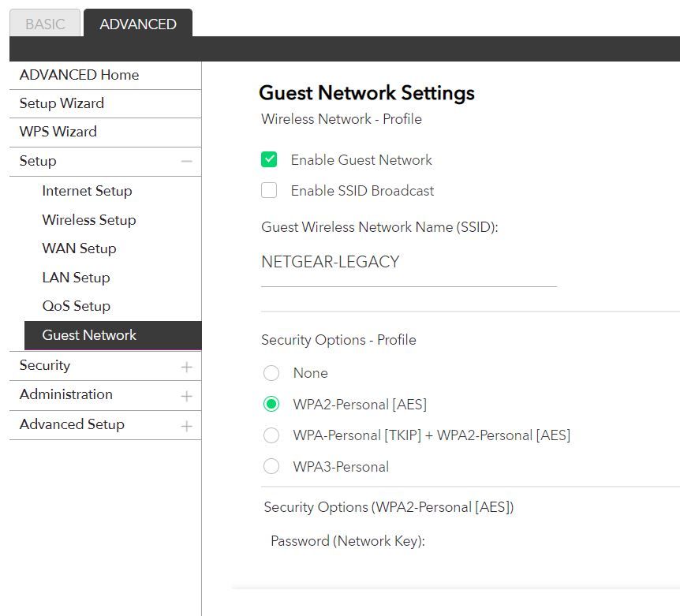Switch to the BASIC tab
Screen dimensions: 680x616
[x=45, y=24]
